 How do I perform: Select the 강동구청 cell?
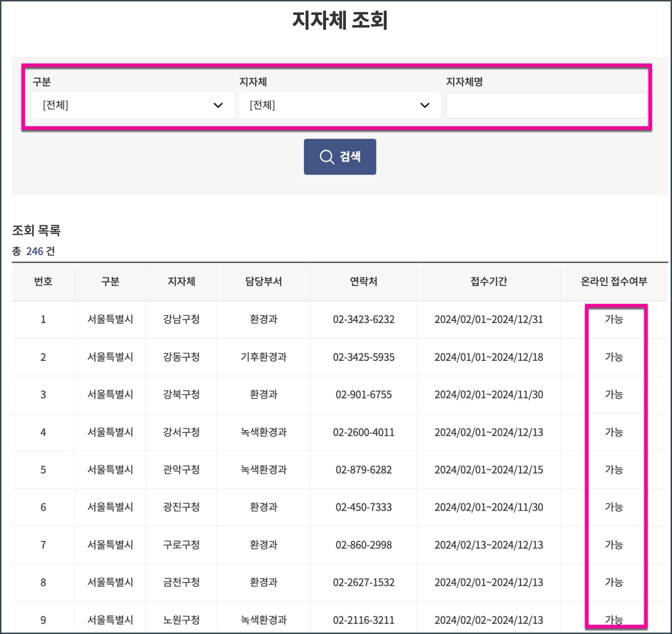(x=181, y=357)
